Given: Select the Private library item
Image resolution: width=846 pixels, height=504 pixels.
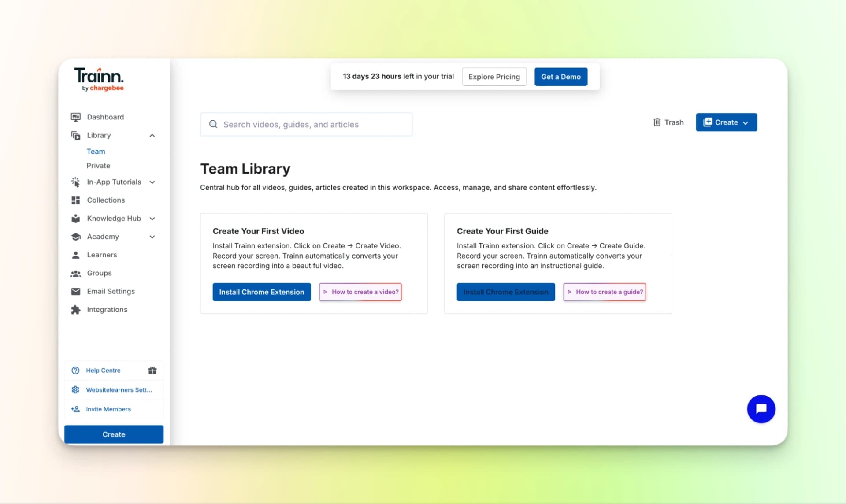Looking at the screenshot, I should [x=98, y=166].
